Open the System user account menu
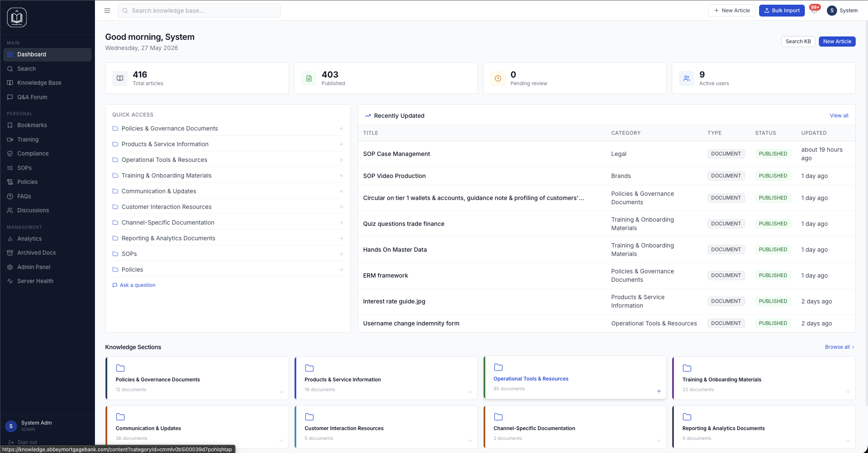This screenshot has height=453, width=868. coord(843,11)
